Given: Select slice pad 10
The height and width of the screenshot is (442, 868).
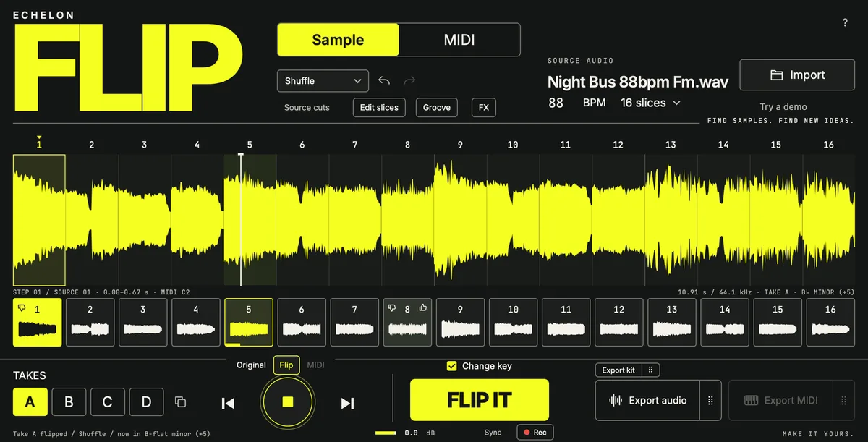Looking at the screenshot, I should (513, 322).
